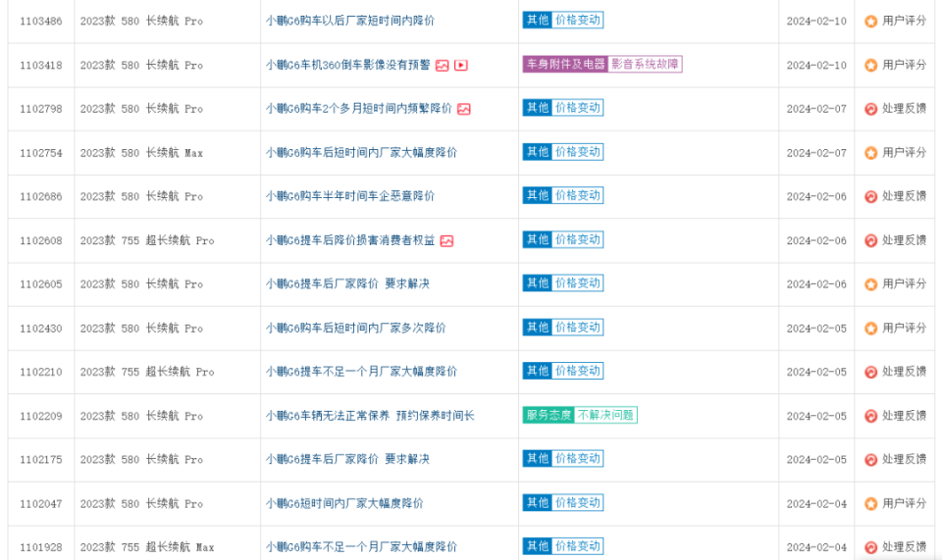This screenshot has width=942, height=560.
Task: Click the 不解决问题 tag
Action: [x=605, y=415]
